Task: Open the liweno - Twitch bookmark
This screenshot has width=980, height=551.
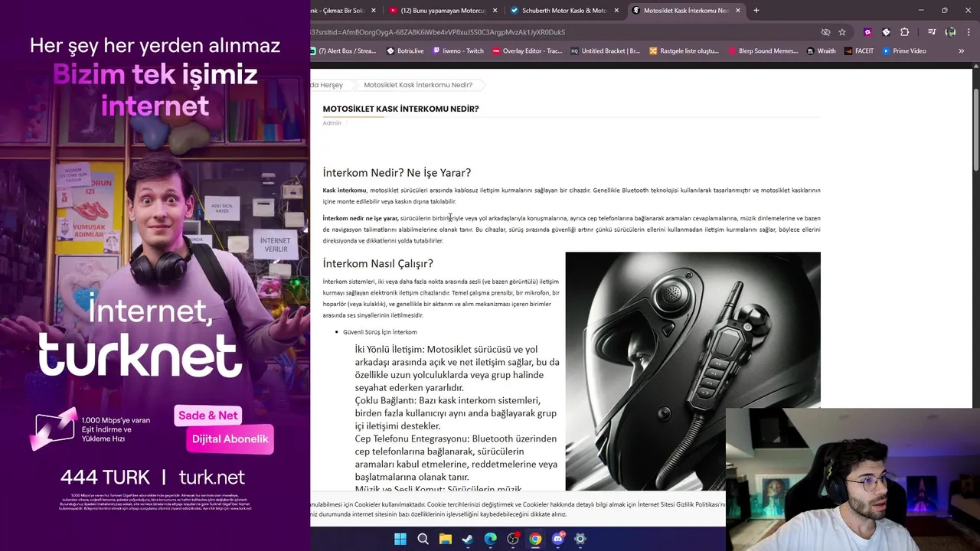Action: [459, 51]
